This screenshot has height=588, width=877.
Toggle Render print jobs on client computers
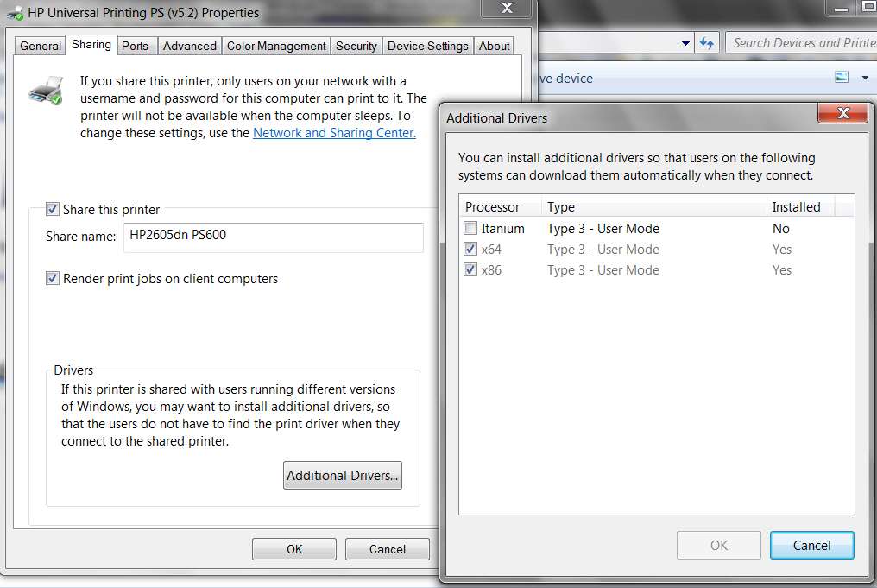(x=52, y=278)
